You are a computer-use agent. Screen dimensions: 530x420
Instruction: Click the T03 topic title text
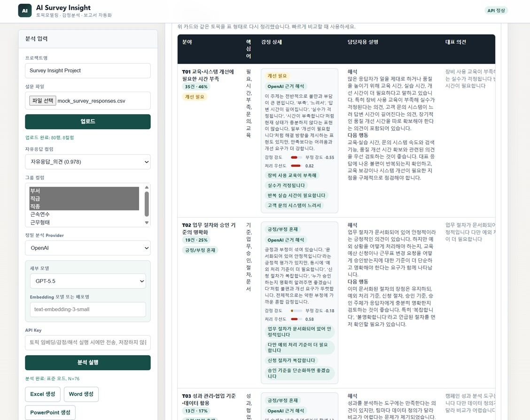[x=209, y=399]
